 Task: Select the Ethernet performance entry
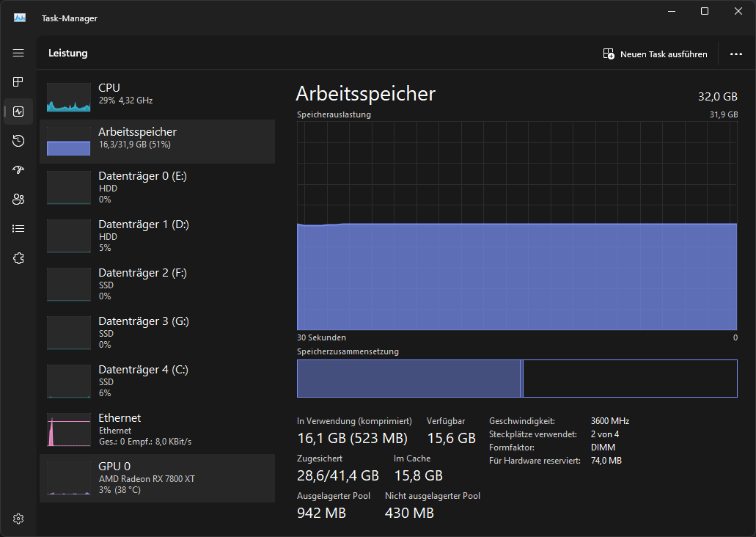click(157, 429)
